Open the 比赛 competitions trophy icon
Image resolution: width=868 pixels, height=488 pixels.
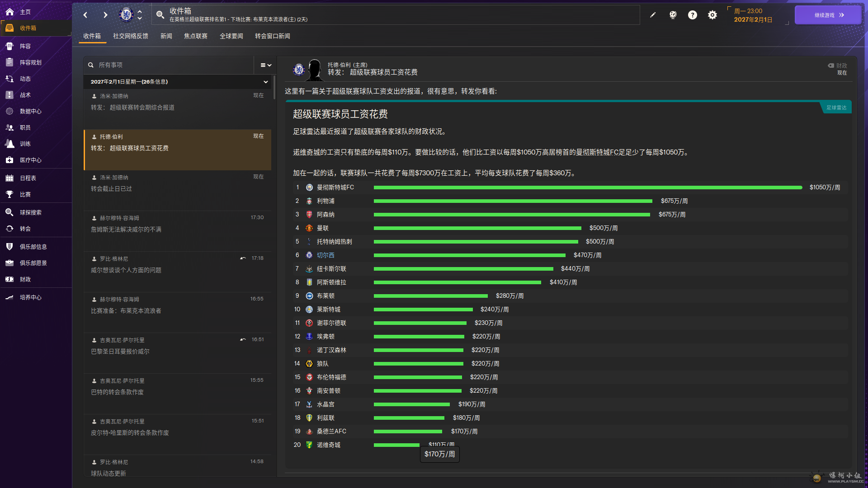coord(9,194)
